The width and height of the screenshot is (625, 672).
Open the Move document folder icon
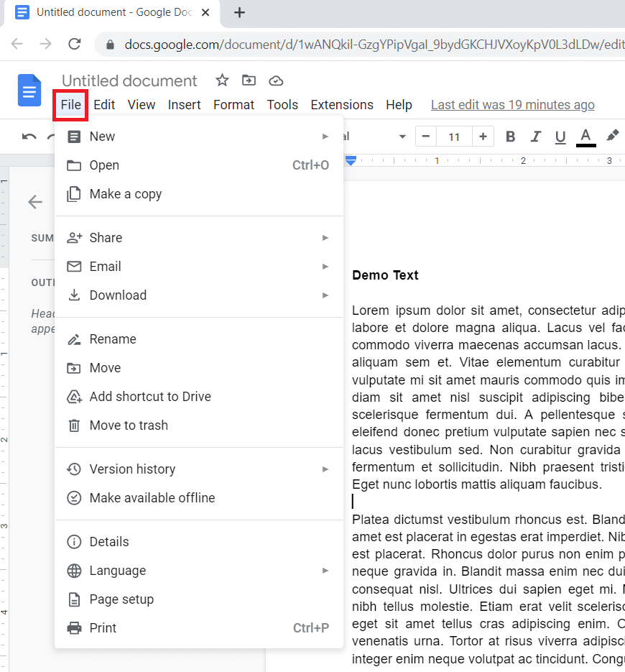click(249, 80)
